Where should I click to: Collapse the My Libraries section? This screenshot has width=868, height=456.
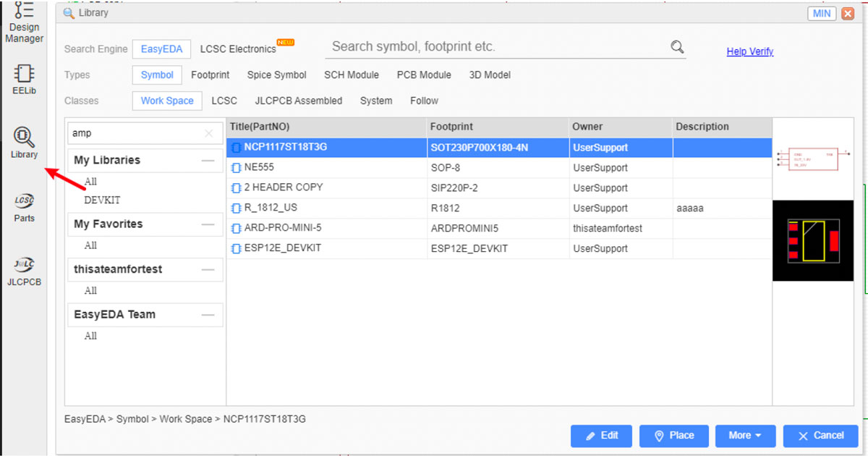click(x=208, y=161)
